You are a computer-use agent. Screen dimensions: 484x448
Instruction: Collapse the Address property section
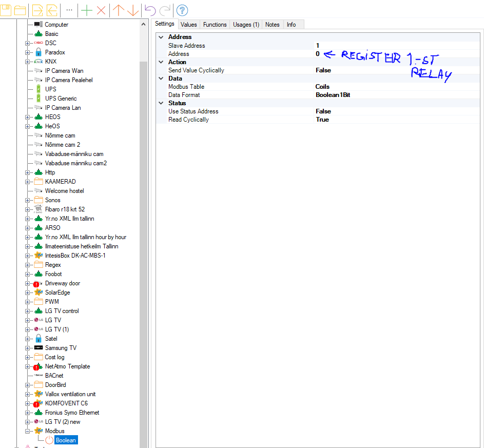pos(162,37)
